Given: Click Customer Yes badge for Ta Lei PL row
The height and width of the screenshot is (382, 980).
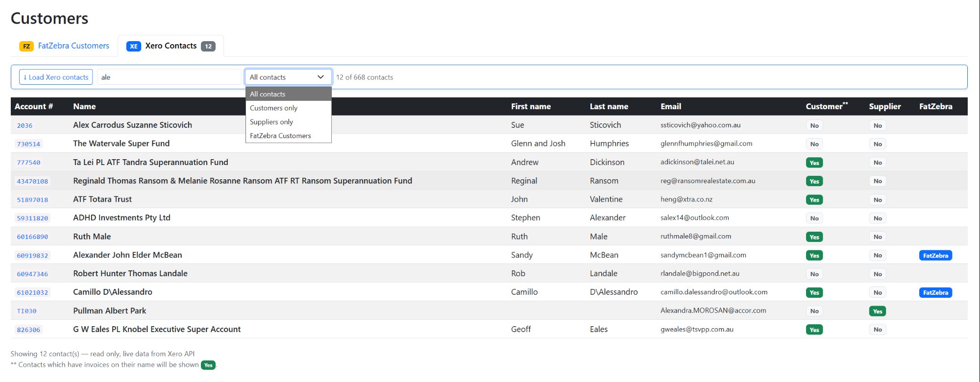Looking at the screenshot, I should click(814, 163).
